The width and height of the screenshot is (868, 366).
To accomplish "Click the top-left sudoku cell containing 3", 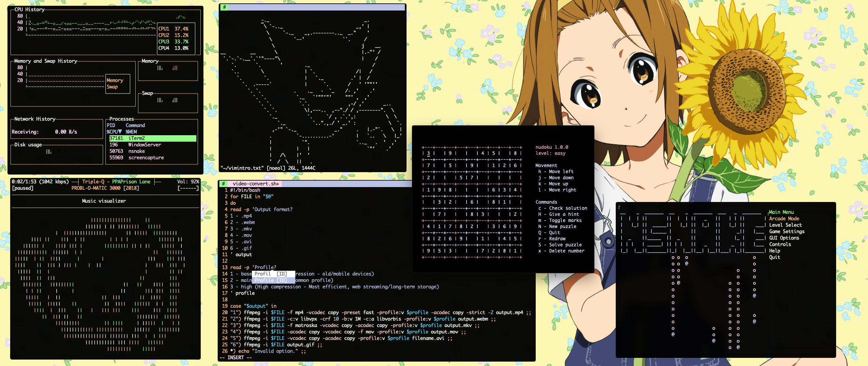I will (428, 153).
